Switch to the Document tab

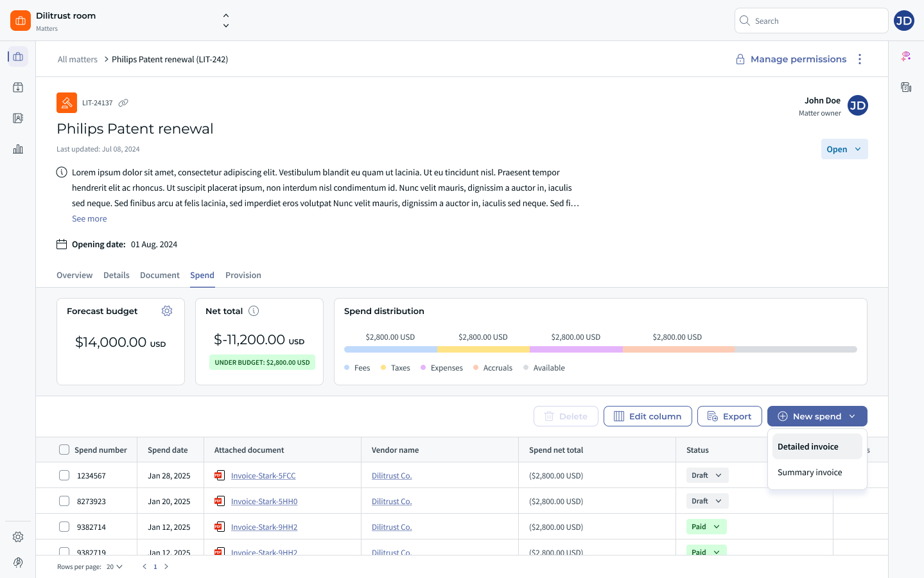tap(160, 275)
